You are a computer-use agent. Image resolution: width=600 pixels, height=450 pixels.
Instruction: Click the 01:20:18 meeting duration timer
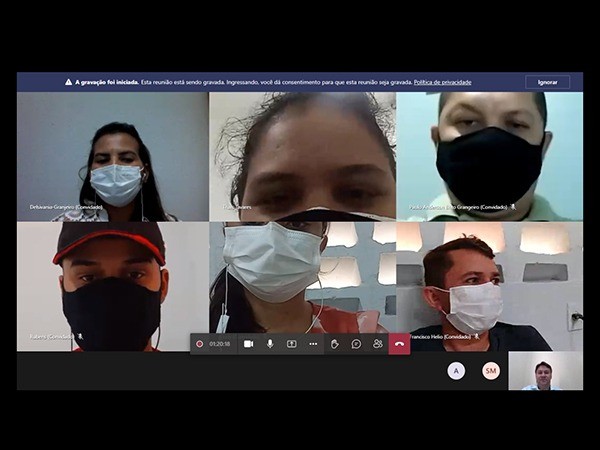(x=220, y=344)
